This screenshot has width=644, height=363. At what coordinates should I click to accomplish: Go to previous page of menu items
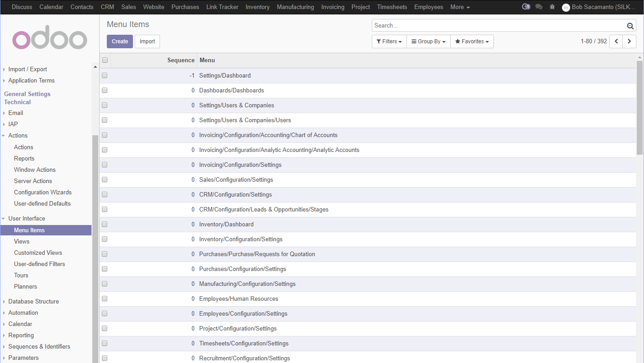[x=616, y=41]
